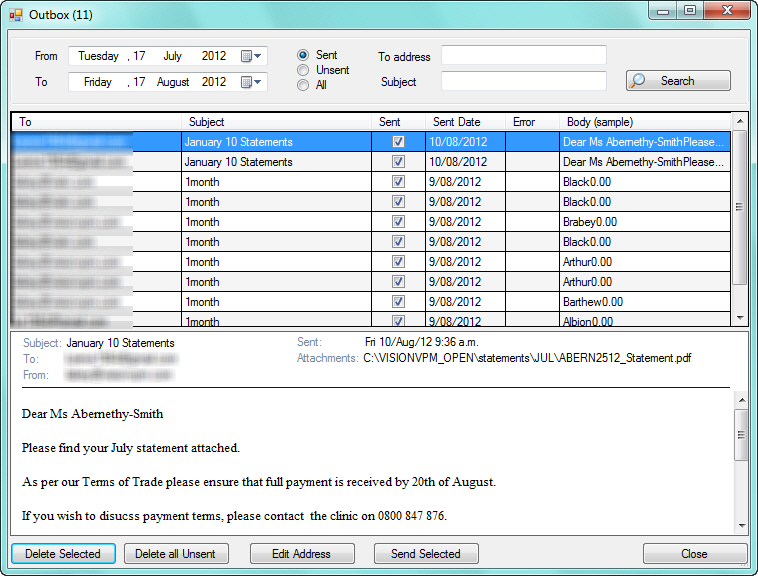
Task: Select the Brabey0.00 body cell
Action: pyautogui.click(x=645, y=222)
